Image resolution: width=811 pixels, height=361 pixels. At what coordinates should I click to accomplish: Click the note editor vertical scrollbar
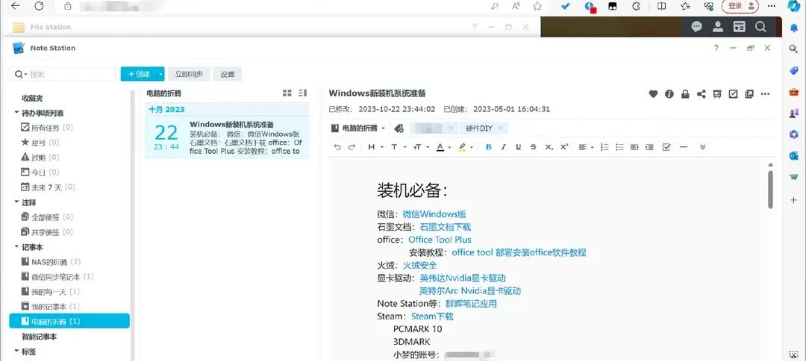(x=771, y=189)
